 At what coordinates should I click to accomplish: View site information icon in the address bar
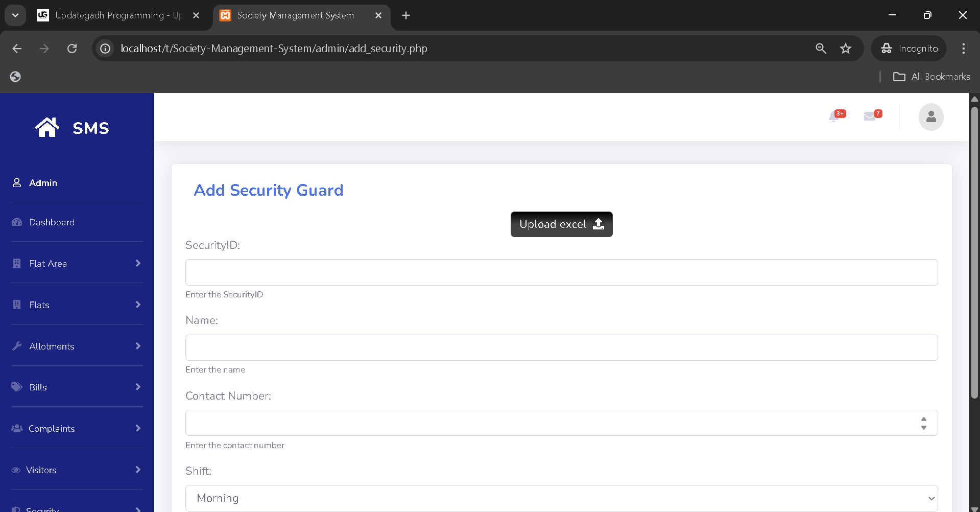pos(105,49)
